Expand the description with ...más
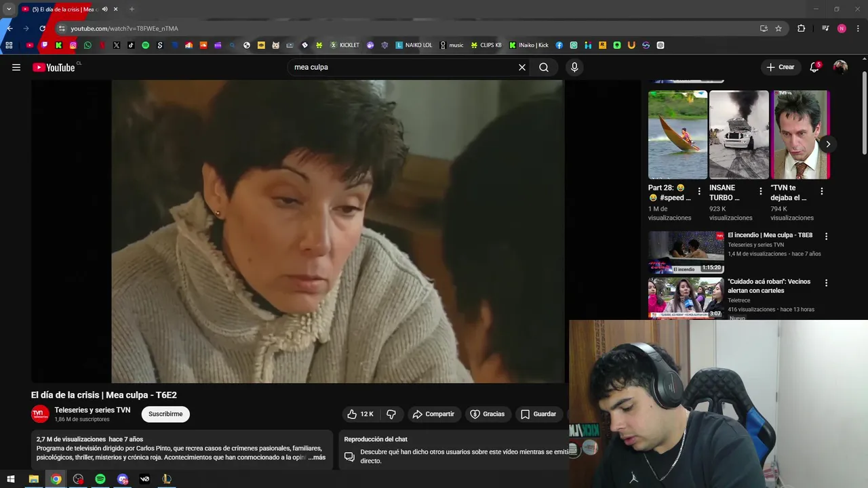 coord(317,457)
